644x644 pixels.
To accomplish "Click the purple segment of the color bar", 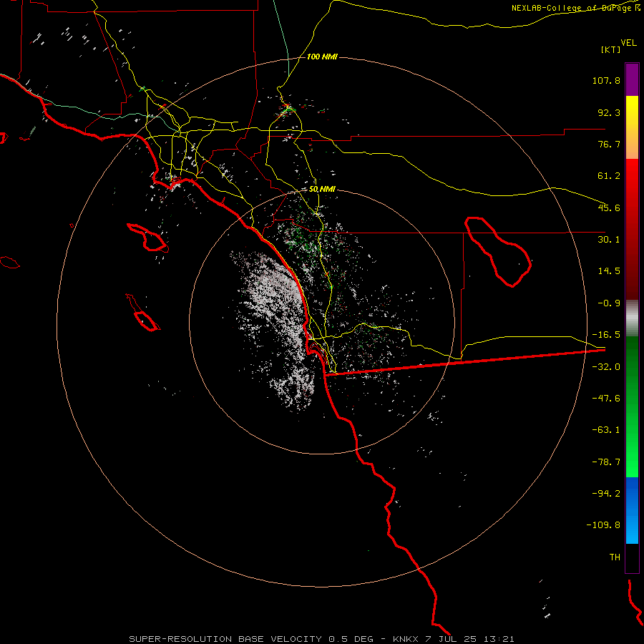I will point(632,79).
